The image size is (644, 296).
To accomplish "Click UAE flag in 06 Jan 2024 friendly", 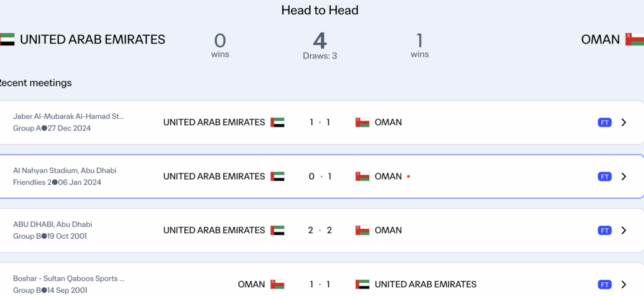I will click(277, 177).
